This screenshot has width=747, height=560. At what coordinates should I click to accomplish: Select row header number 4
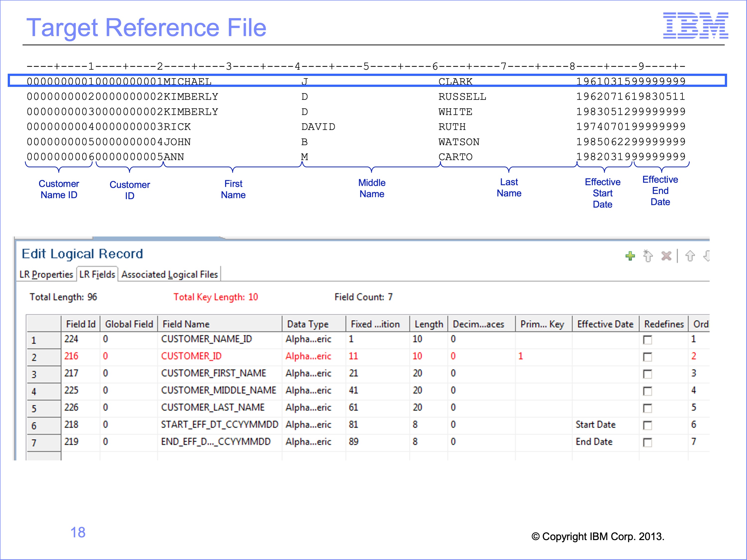coord(44,392)
